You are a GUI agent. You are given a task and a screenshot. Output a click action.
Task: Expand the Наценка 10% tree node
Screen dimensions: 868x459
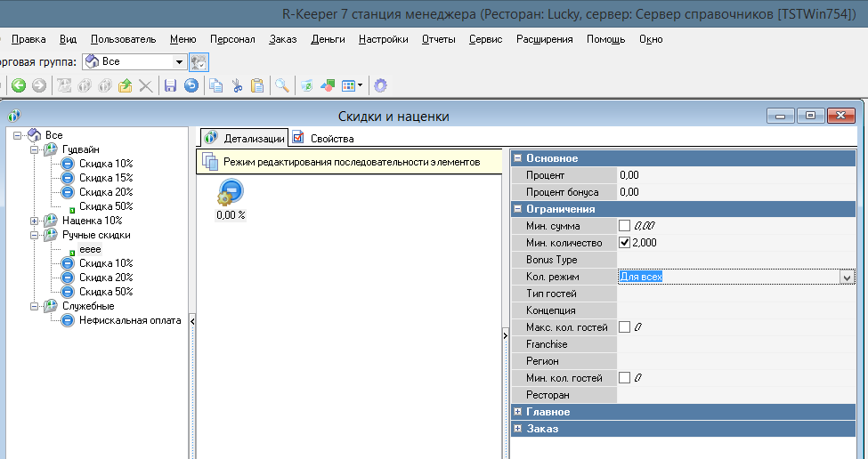pyautogui.click(x=35, y=221)
